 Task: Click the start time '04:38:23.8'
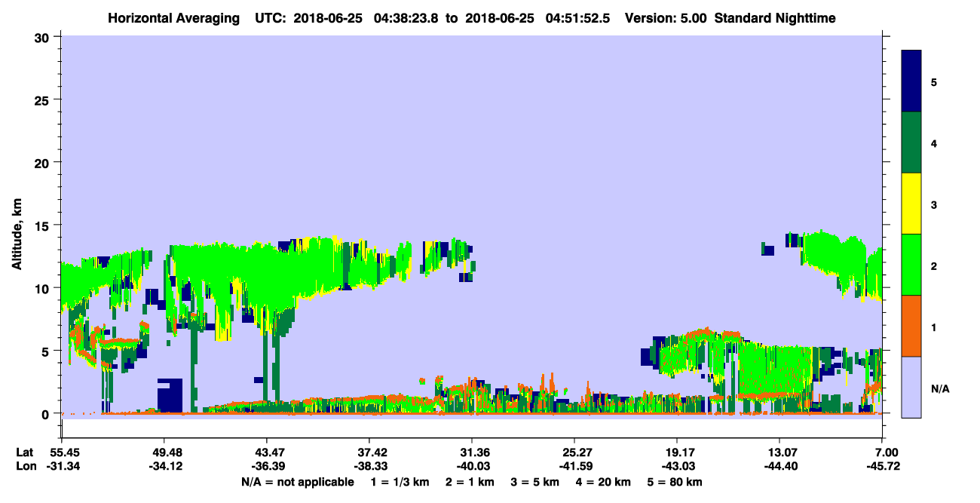pos(406,18)
